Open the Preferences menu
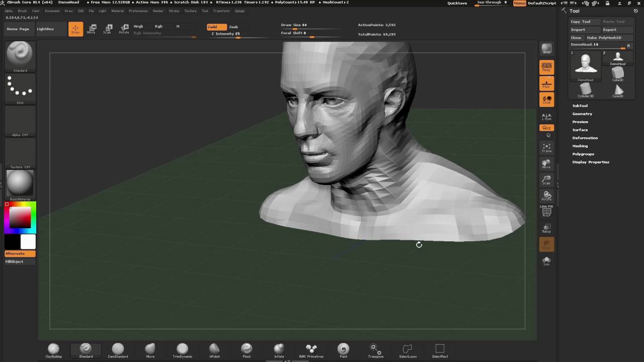The width and height of the screenshot is (644, 362). click(x=138, y=11)
